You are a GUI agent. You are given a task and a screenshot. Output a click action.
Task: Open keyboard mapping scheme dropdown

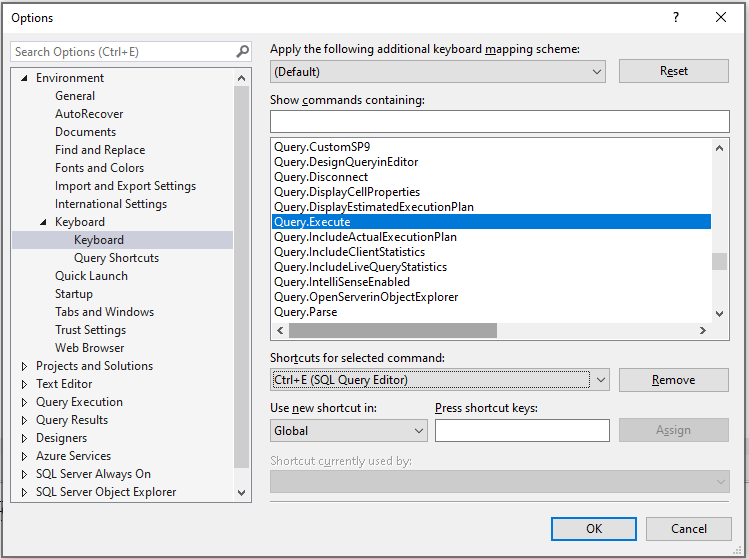(x=438, y=72)
